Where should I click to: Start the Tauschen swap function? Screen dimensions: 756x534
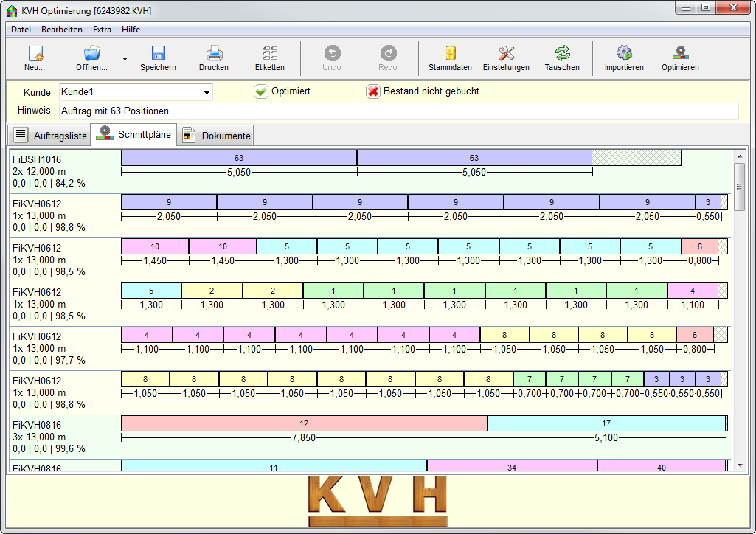click(x=562, y=58)
